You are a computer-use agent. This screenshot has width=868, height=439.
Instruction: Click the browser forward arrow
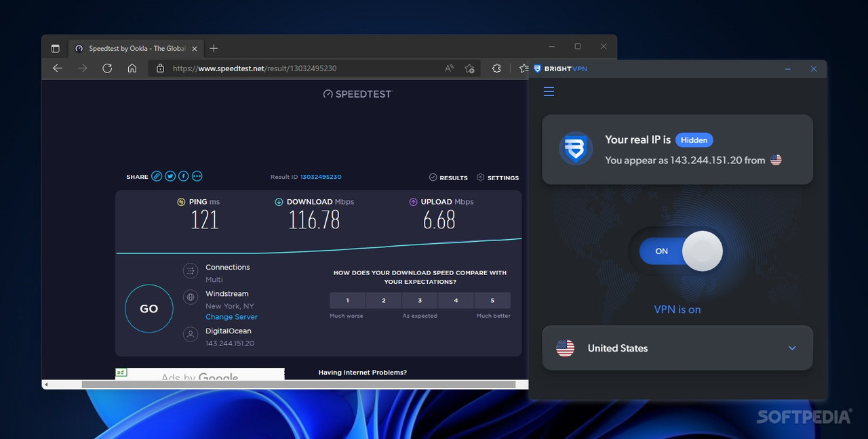82,68
